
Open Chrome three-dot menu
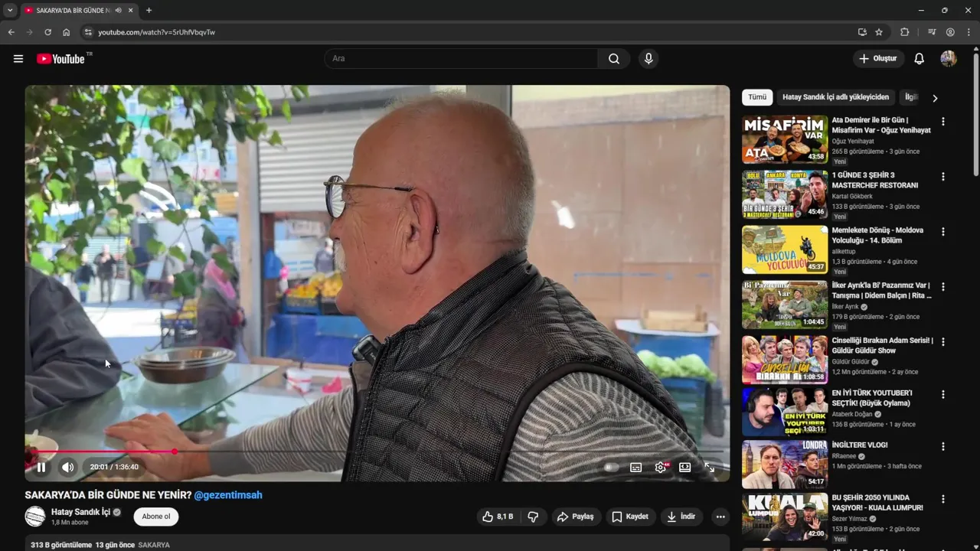point(969,32)
